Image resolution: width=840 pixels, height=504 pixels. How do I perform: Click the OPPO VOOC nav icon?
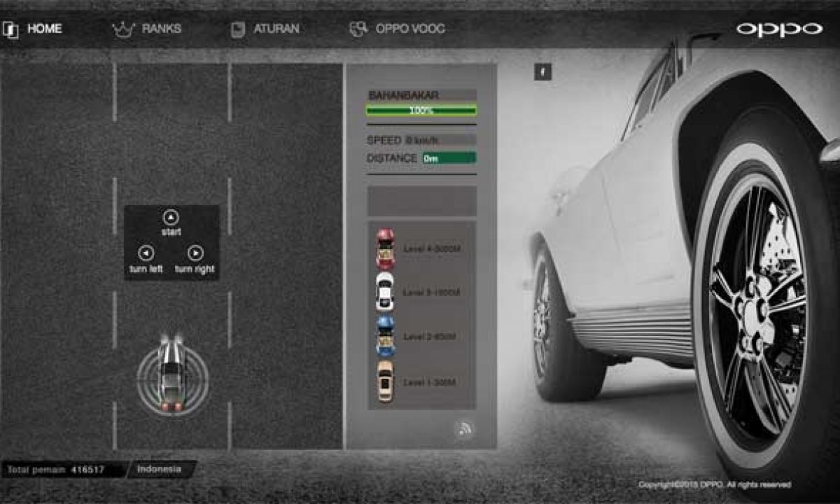(x=358, y=29)
